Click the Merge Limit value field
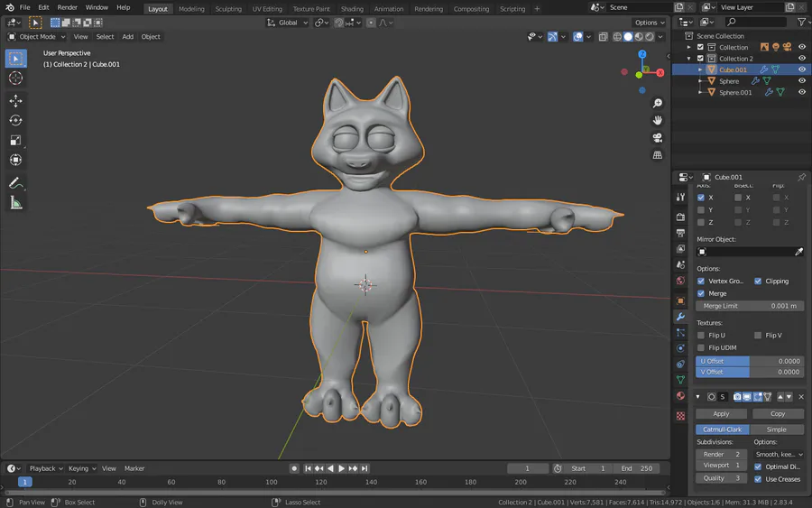This screenshot has height=508, width=812. [x=750, y=306]
